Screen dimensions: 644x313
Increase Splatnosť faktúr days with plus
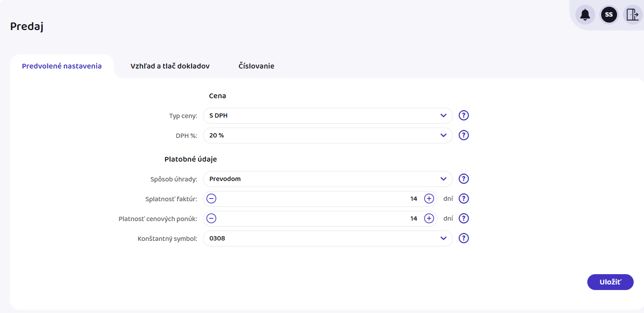429,198
